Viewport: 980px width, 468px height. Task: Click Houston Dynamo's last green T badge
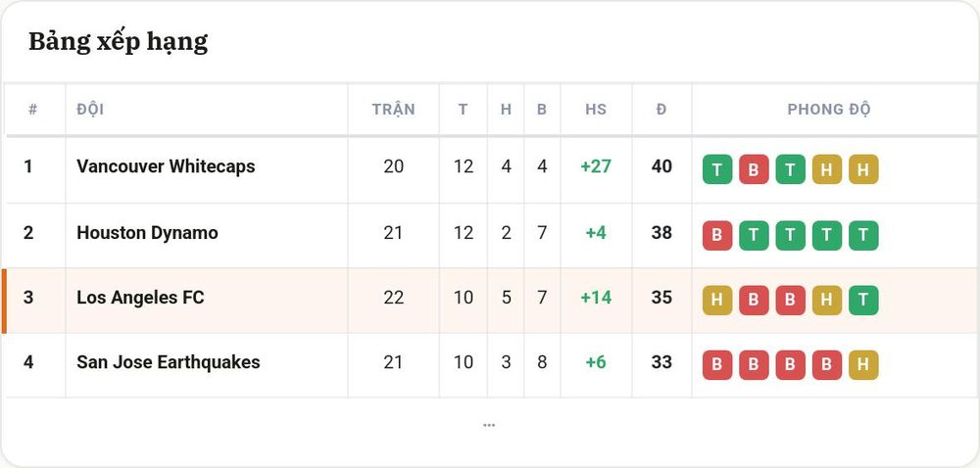863,235
